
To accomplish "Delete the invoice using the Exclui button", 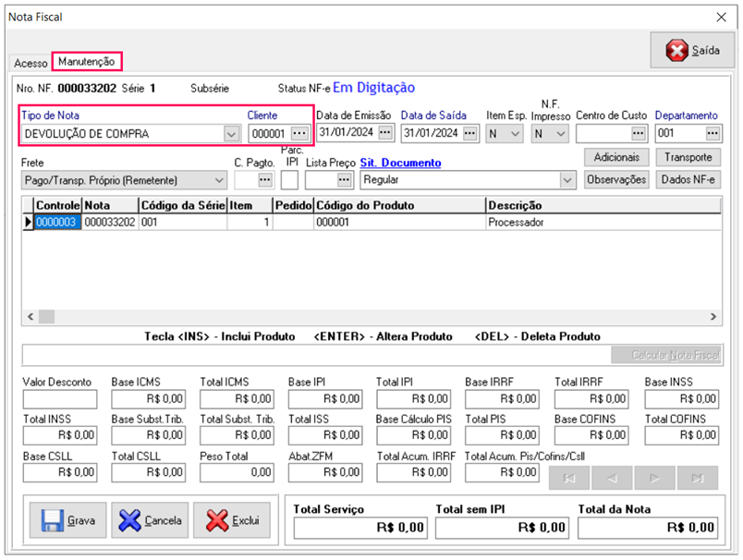I will pyautogui.click(x=232, y=520).
